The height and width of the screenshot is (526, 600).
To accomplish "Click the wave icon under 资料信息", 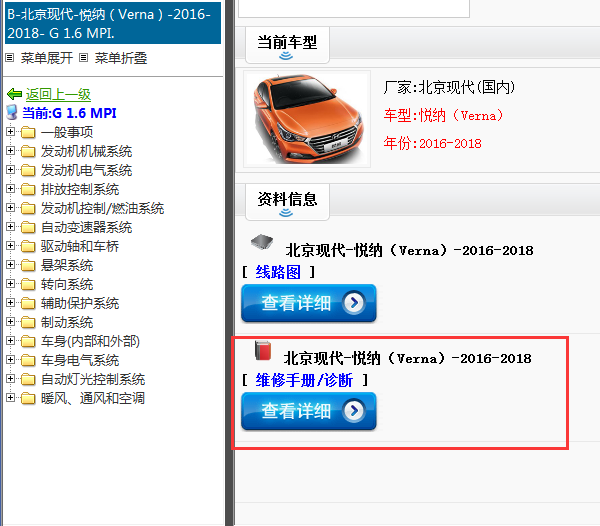I will [286, 213].
